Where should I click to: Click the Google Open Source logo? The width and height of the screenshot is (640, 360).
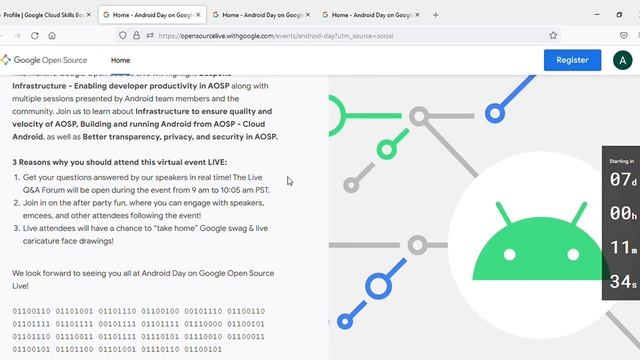(x=44, y=60)
